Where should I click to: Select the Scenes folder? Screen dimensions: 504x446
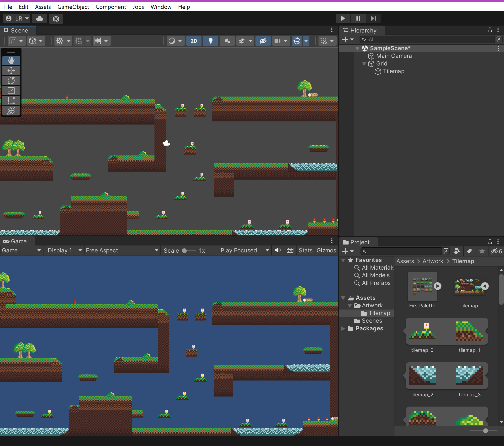pos(371,321)
